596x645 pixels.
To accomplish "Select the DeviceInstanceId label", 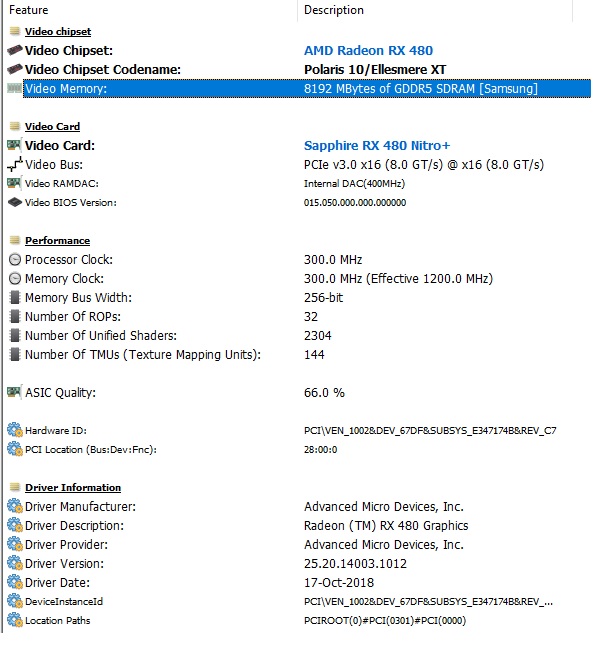I will pyautogui.click(x=64, y=601).
